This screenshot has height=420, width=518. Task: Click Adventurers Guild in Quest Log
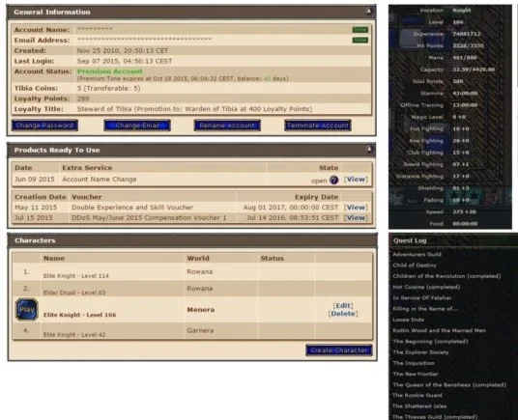coord(417,254)
